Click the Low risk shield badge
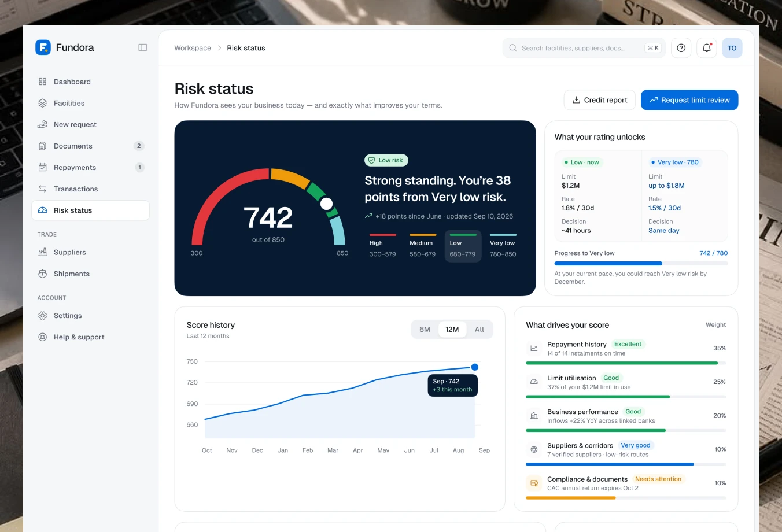 click(386, 160)
